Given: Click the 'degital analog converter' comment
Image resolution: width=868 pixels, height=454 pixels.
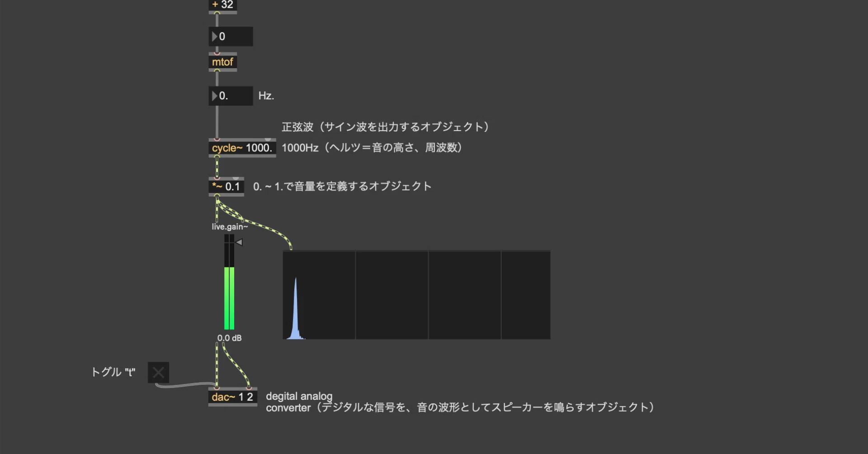Looking at the screenshot, I should point(460,402).
